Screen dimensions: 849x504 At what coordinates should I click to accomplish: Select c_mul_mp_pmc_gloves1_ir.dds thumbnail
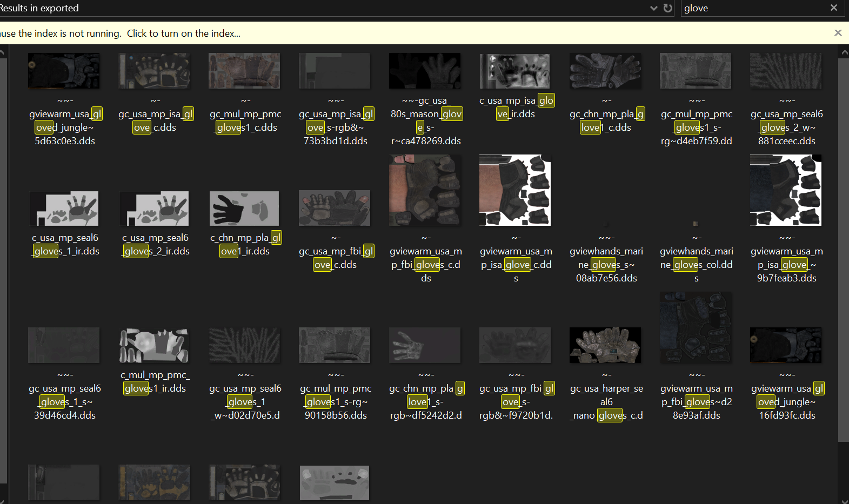click(x=155, y=345)
